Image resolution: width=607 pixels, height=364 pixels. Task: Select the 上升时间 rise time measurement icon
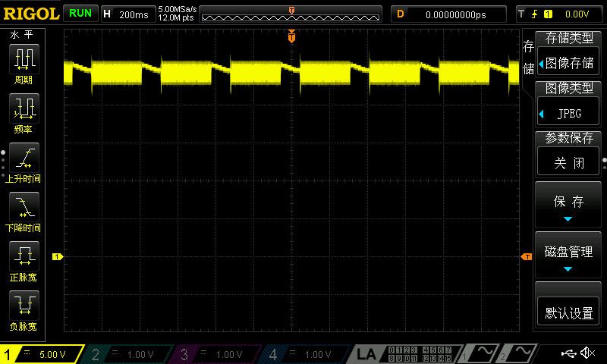(24, 158)
